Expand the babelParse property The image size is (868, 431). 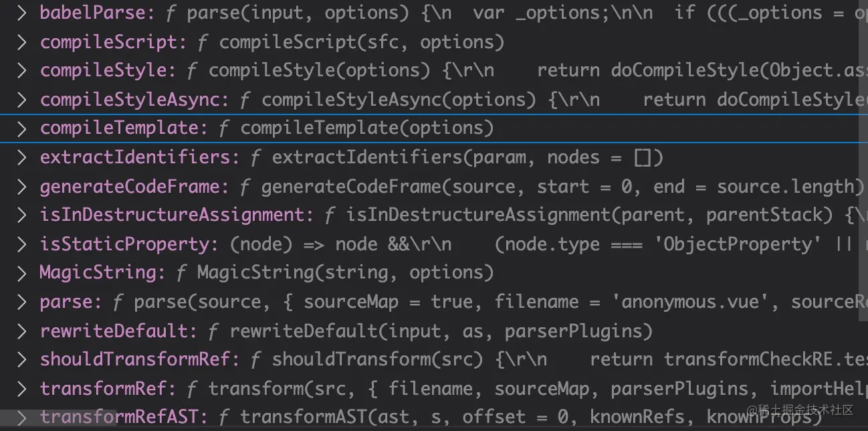coord(22,14)
